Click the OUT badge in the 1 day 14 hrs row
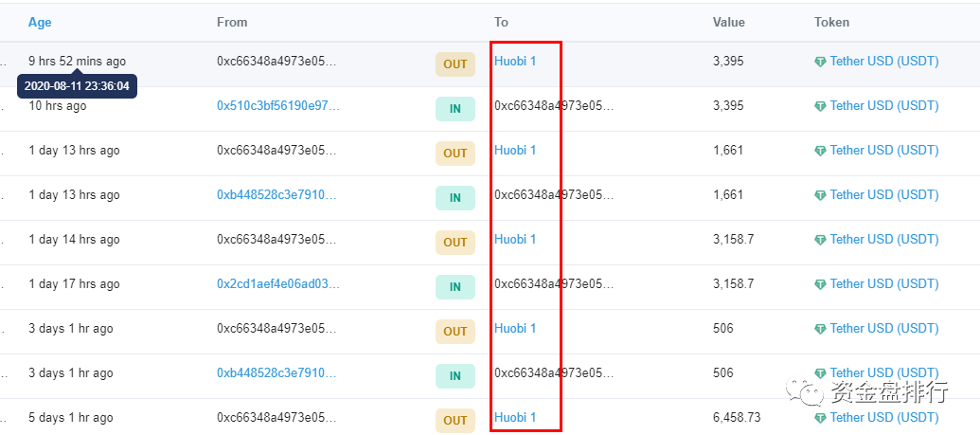Viewport: 980px width, 435px height. click(455, 243)
